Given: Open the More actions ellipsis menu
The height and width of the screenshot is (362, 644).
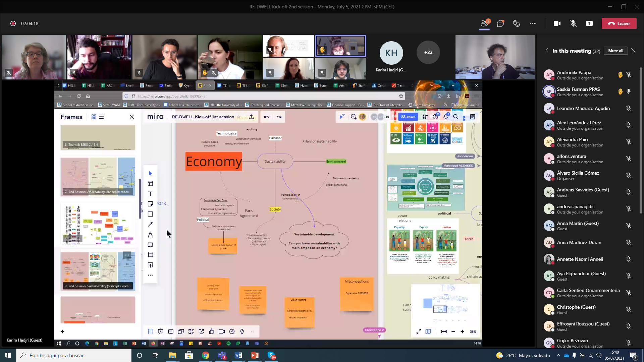Looking at the screenshot, I should click(x=533, y=23).
